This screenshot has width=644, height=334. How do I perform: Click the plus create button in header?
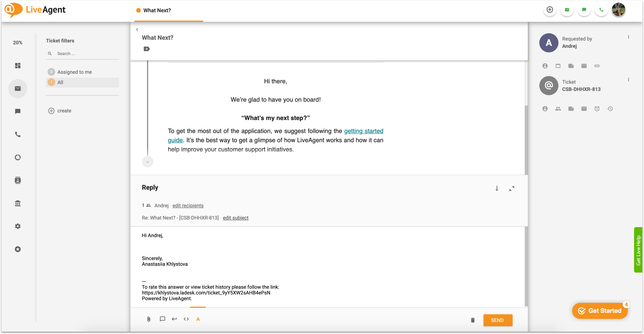[550, 10]
